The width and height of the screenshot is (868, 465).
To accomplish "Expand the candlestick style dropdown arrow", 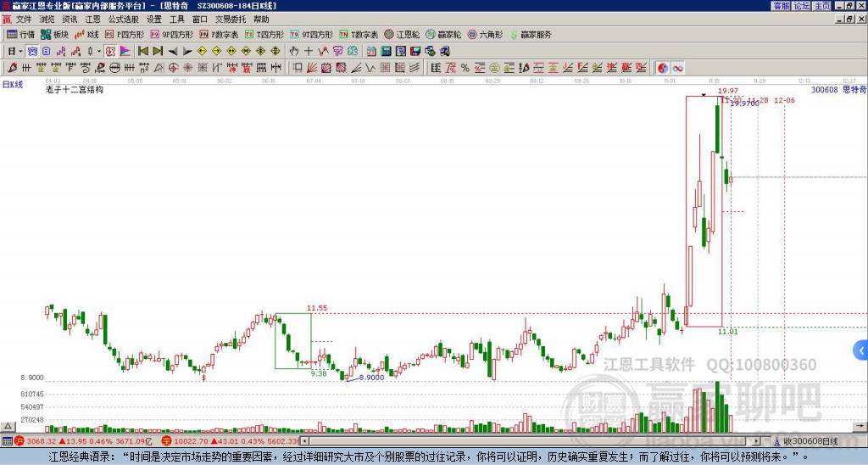I will [x=99, y=52].
